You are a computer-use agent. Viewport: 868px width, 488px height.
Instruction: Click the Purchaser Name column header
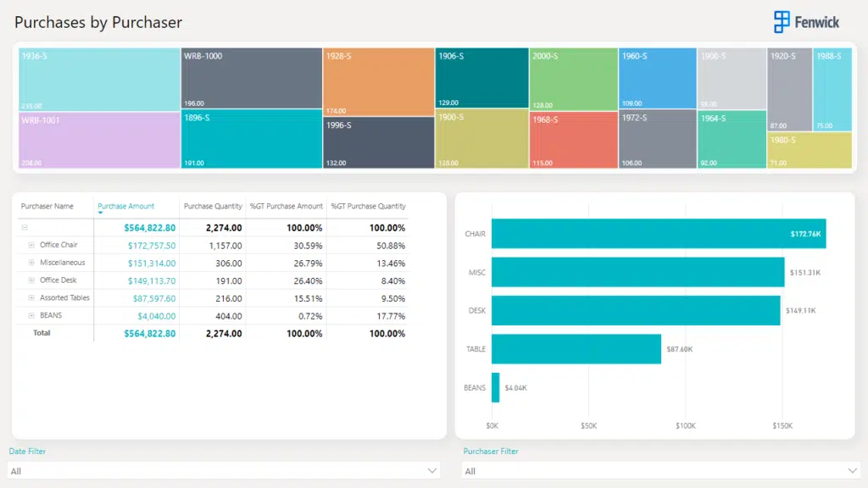click(x=47, y=206)
